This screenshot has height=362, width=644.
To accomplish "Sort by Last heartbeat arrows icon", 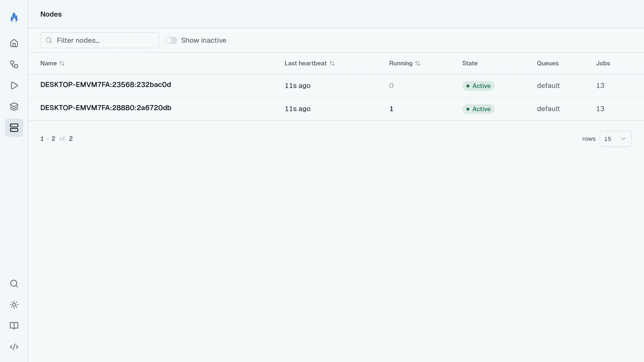I will [x=332, y=63].
